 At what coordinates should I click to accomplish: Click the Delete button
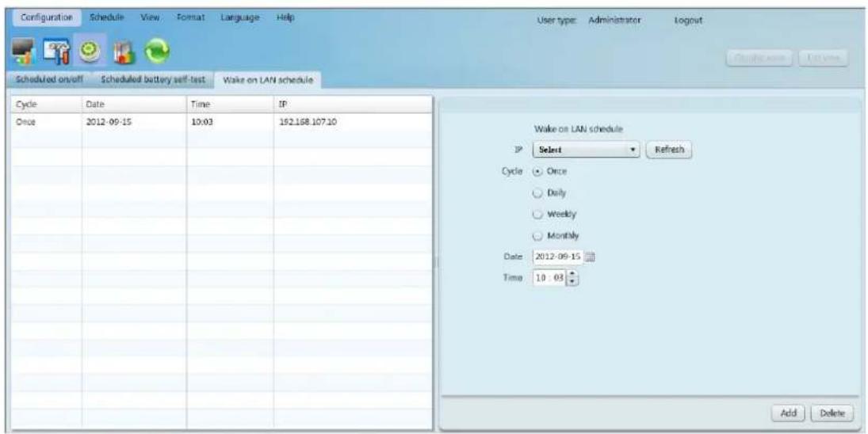(832, 413)
